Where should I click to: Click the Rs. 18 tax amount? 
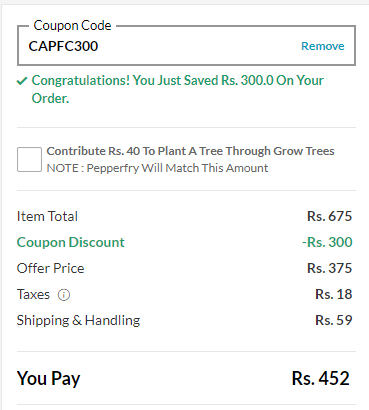[334, 294]
